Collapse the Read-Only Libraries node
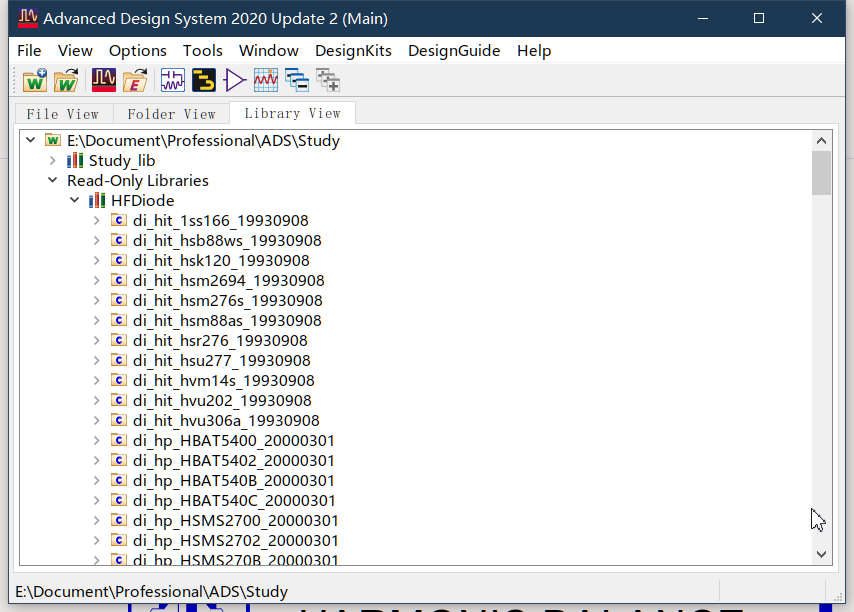The width and height of the screenshot is (854, 612). pyautogui.click(x=53, y=180)
